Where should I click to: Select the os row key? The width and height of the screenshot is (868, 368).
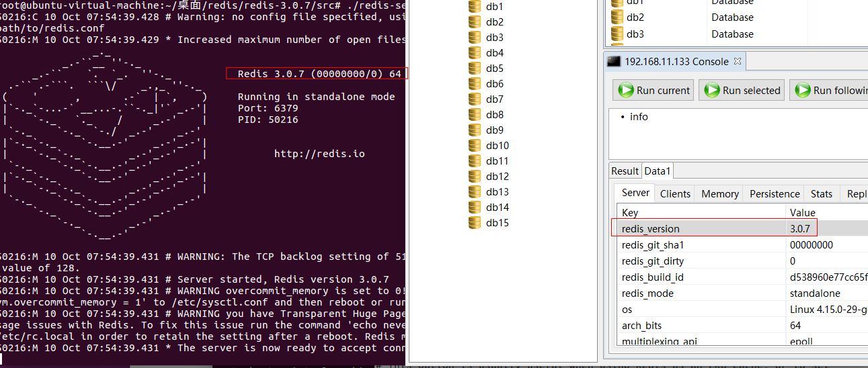(627, 310)
